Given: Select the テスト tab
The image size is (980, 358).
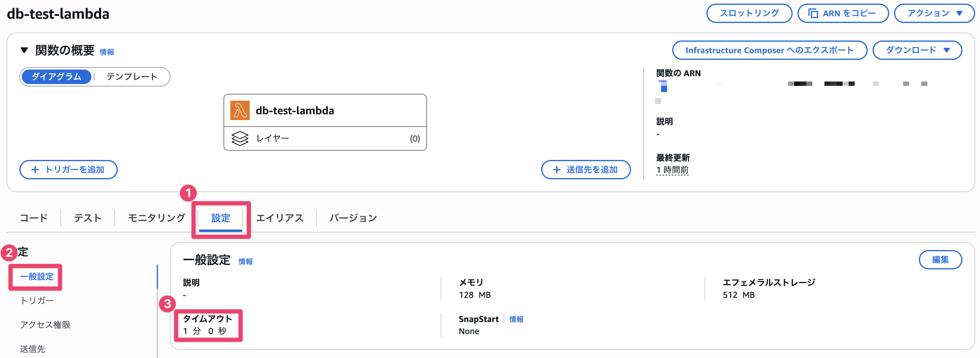Looking at the screenshot, I should [x=87, y=218].
